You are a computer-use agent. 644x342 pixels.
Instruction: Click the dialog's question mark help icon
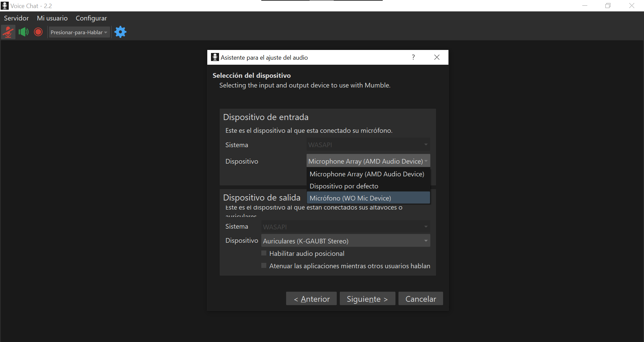click(x=413, y=57)
